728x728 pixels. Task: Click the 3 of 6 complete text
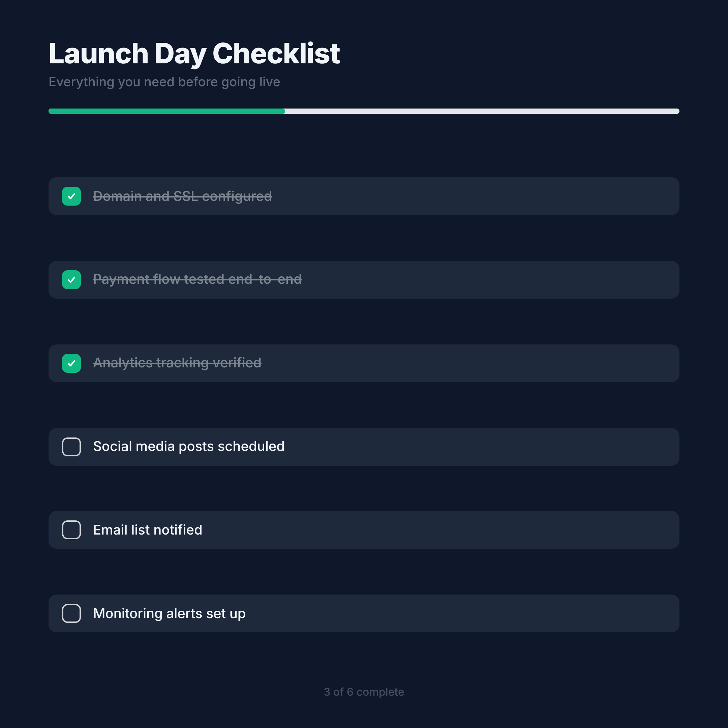[x=364, y=692]
